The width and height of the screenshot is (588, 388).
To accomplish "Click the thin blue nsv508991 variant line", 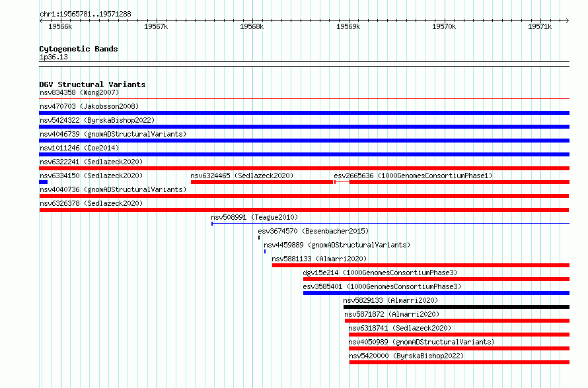I will 390,224.
